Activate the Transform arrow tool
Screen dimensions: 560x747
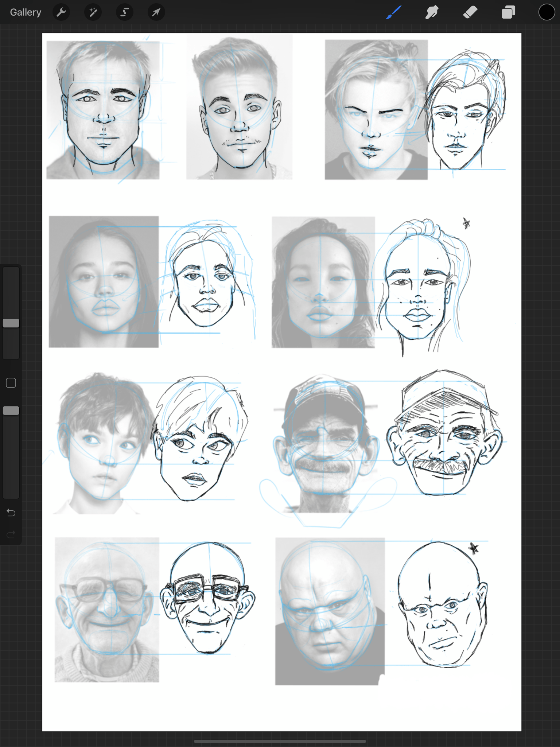point(156,12)
